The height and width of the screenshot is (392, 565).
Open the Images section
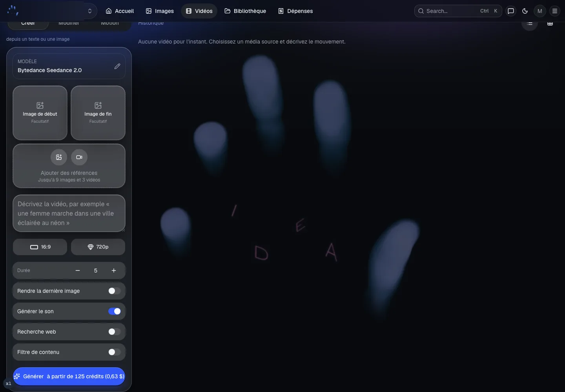pos(160,11)
